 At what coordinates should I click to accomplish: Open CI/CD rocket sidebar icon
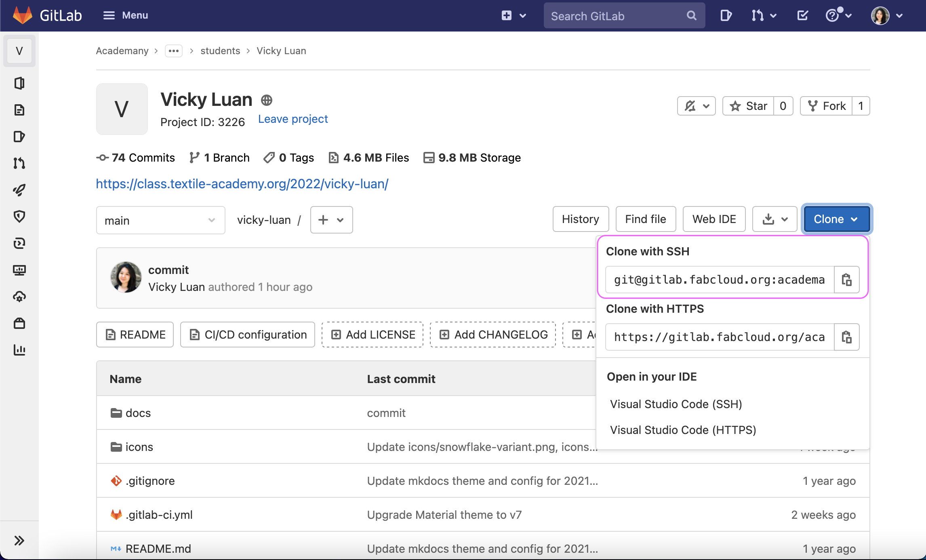coord(19,190)
